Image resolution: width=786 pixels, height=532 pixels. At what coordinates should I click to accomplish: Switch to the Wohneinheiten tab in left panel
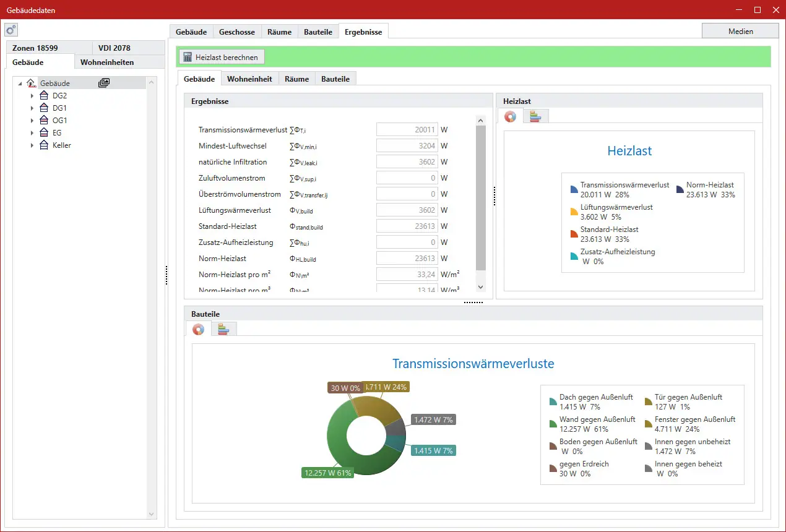click(x=107, y=62)
